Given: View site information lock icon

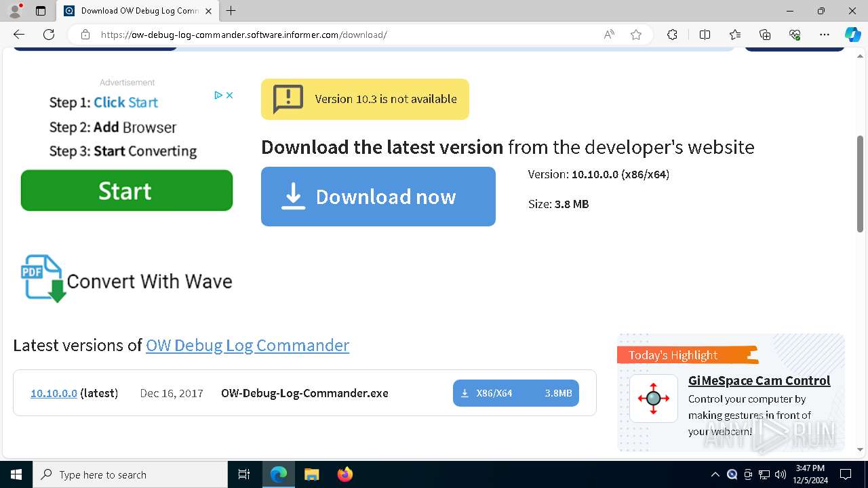Looking at the screenshot, I should pos(85,35).
